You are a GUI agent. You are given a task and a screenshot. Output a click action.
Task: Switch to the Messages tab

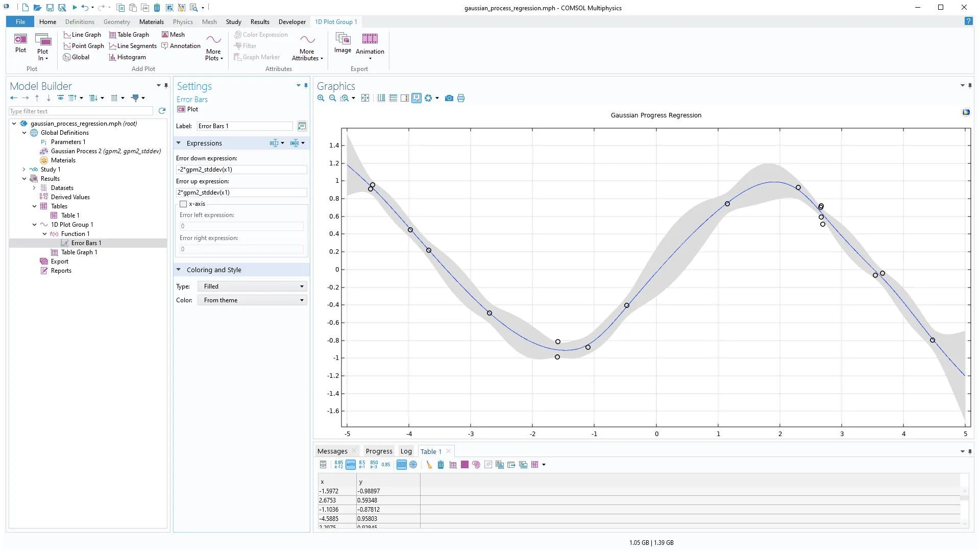(332, 451)
